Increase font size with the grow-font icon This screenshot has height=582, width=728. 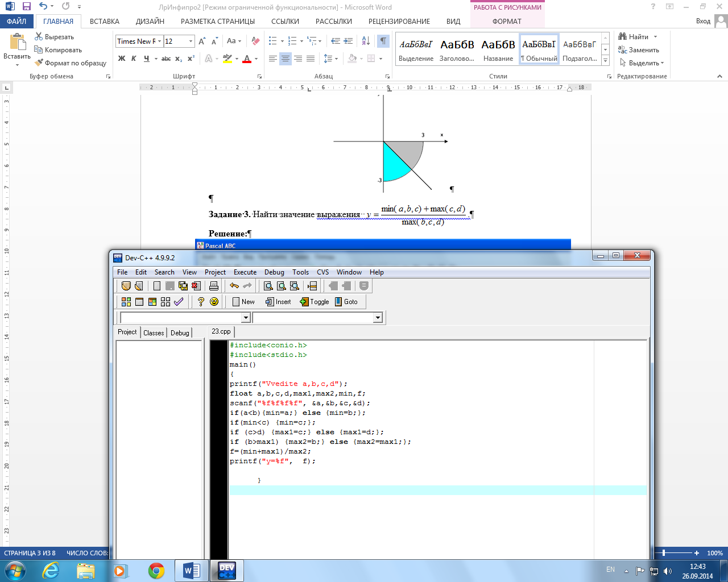coord(202,41)
